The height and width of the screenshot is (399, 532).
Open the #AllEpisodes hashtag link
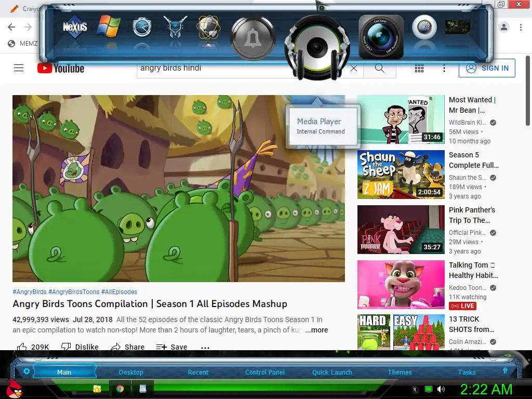[x=119, y=292]
